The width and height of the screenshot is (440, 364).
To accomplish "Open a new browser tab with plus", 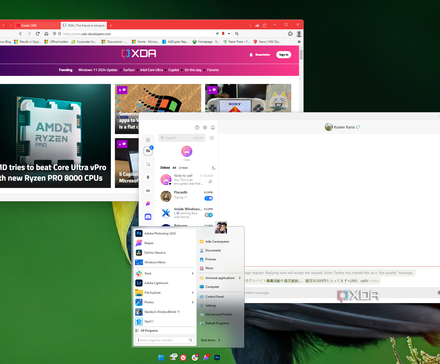I will pos(111,25).
